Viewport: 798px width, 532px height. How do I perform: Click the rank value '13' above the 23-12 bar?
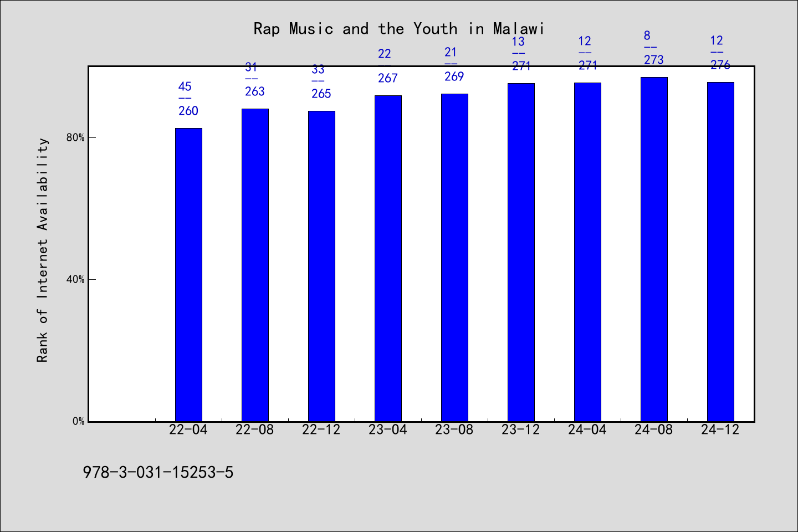tap(518, 42)
